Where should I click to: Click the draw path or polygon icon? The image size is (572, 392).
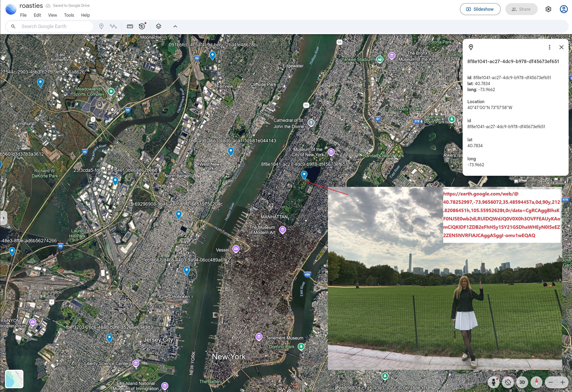pyautogui.click(x=113, y=26)
